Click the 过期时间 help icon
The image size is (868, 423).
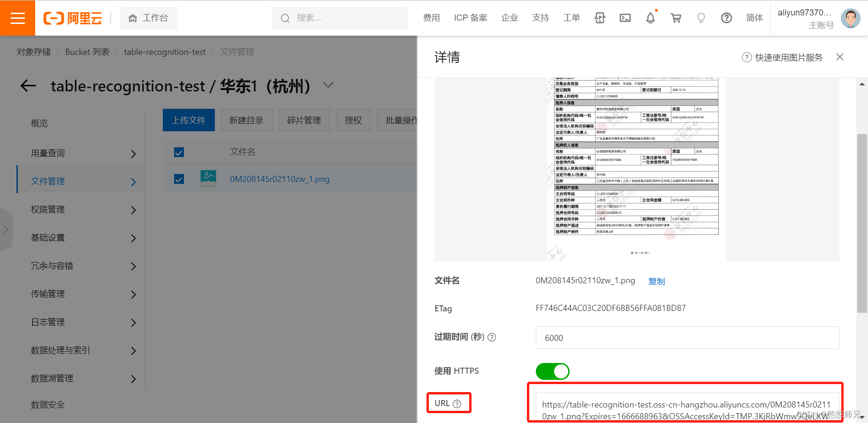tap(492, 337)
